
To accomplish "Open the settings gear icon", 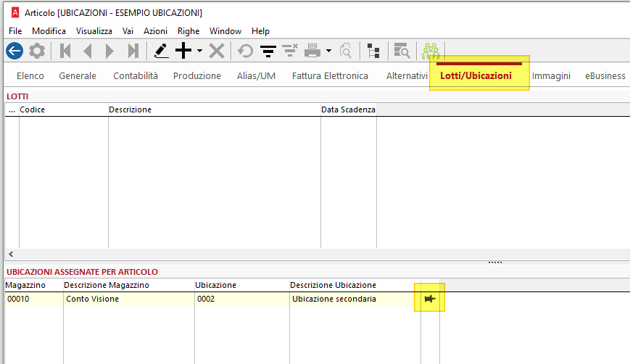I will (37, 51).
